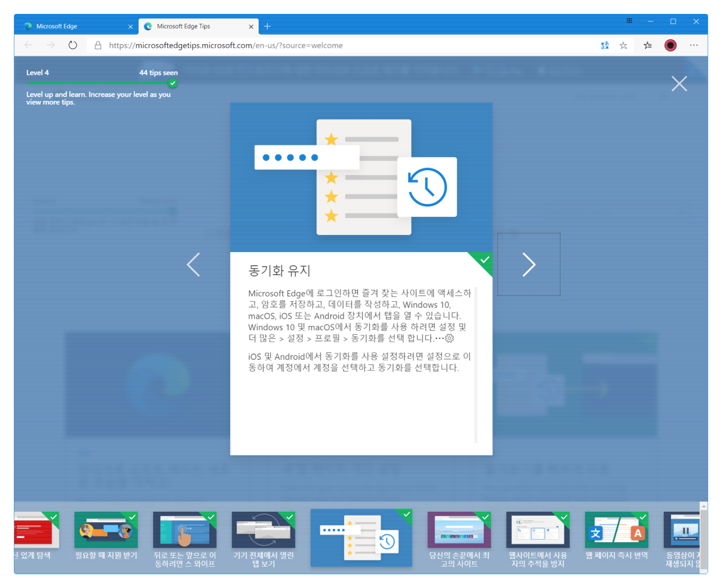Click the sync history clock illustration
Viewport: 722px width, 588px height.
427,187
